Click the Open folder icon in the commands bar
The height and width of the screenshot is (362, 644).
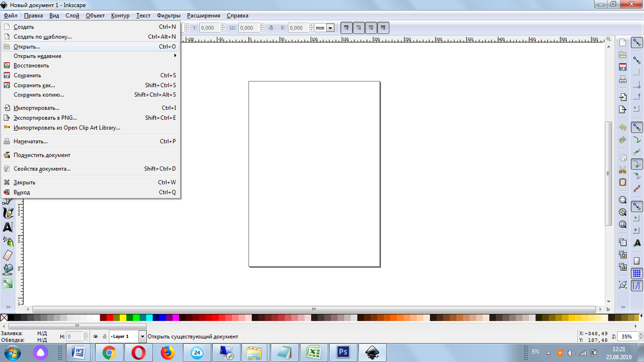[x=623, y=55]
